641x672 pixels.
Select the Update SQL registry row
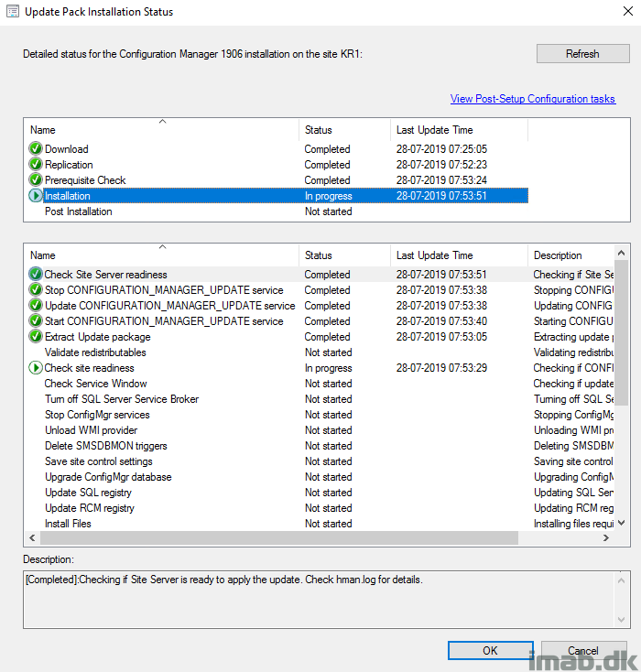[320, 493]
